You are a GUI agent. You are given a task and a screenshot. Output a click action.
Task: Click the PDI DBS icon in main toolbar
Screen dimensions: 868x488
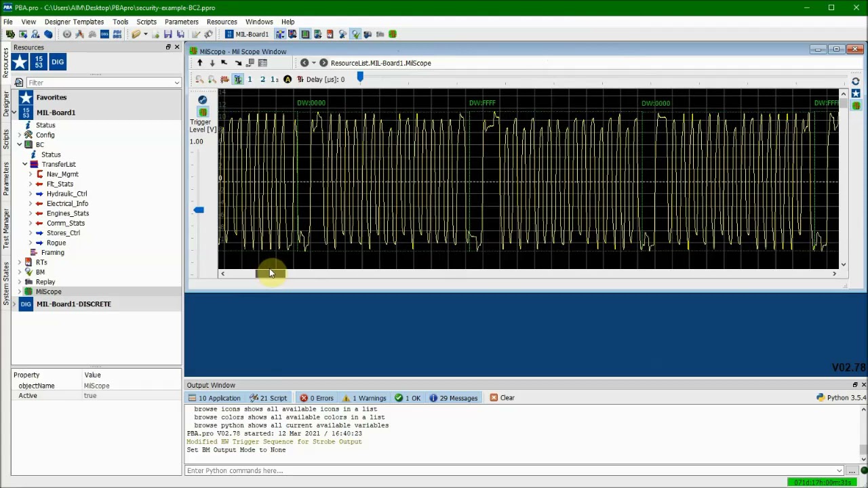[117, 34]
